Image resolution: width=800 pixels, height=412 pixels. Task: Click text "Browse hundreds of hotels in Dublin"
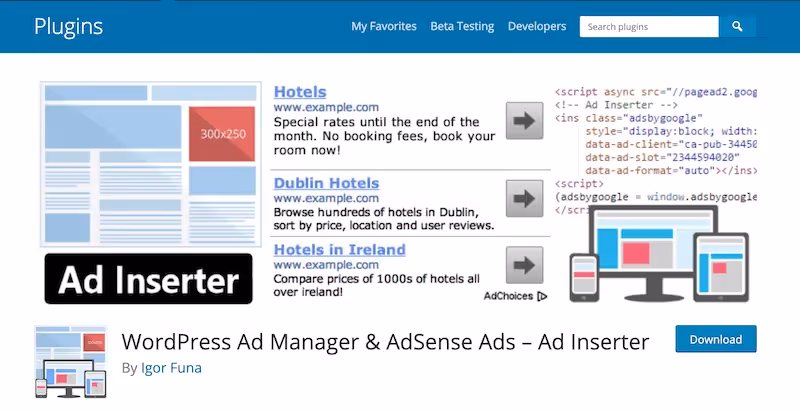tap(376, 212)
